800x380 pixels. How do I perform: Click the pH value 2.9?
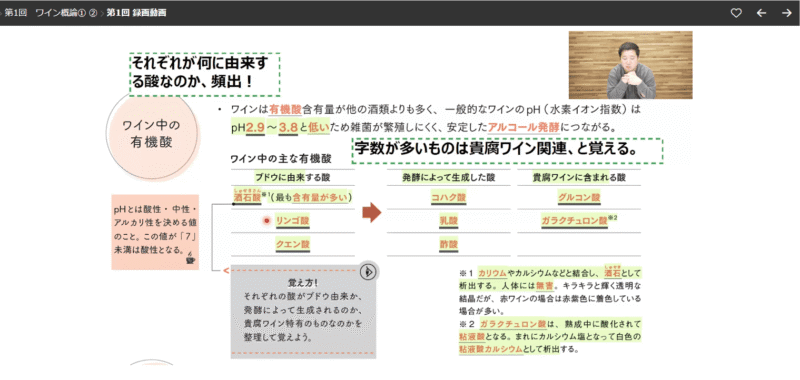(x=255, y=128)
